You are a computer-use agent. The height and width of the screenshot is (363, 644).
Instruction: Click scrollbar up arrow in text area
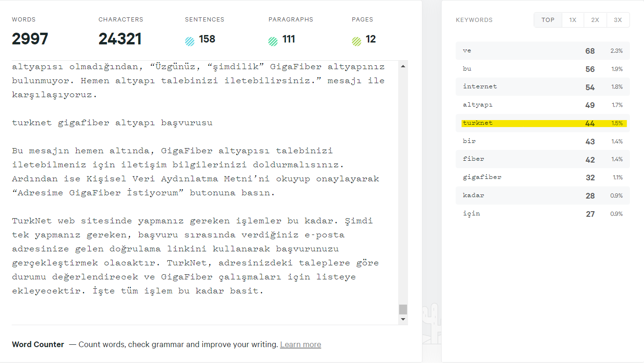[403, 66]
